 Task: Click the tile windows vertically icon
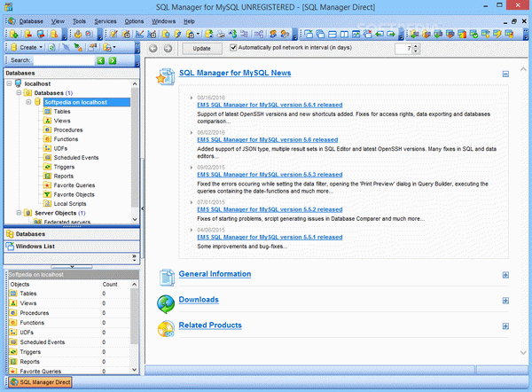(x=344, y=34)
